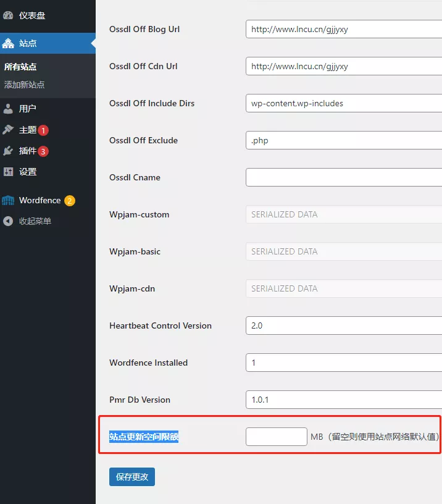This screenshot has height=504, width=442.
Task: Click the Wpjam-basic label
Action: [135, 251]
